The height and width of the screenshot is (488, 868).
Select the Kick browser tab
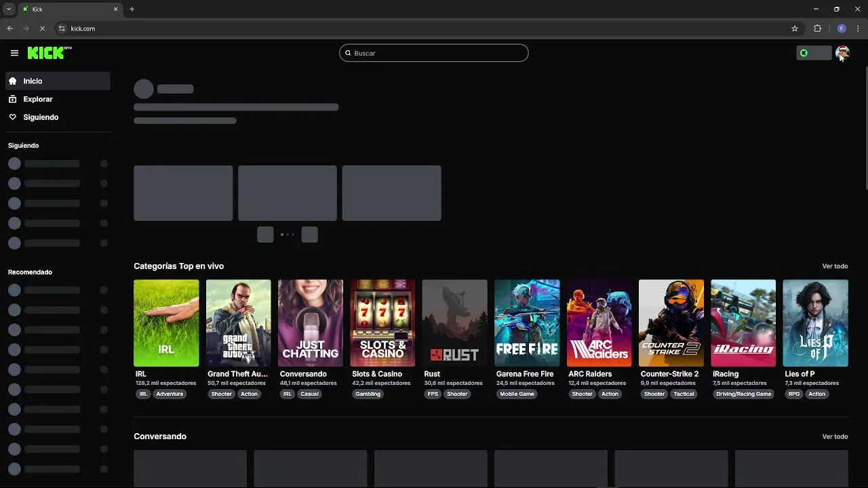click(x=70, y=9)
